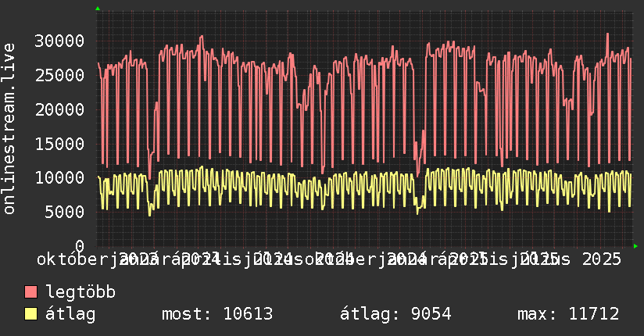Click the 25000 y-axis label
This screenshot has height=336, width=644.
[x=59, y=75]
